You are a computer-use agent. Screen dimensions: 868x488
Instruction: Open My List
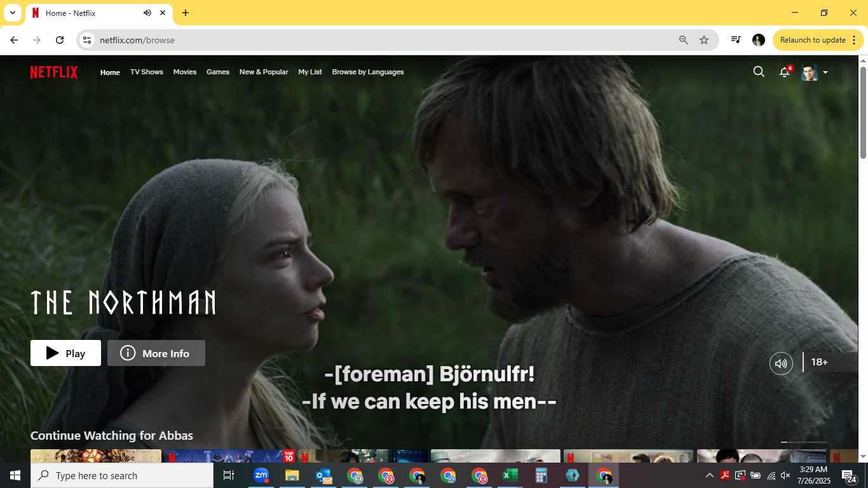[x=310, y=72]
